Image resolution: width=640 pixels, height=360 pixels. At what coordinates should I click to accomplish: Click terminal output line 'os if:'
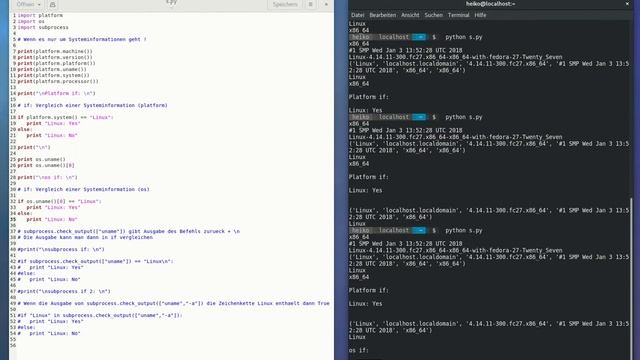pos(358,350)
